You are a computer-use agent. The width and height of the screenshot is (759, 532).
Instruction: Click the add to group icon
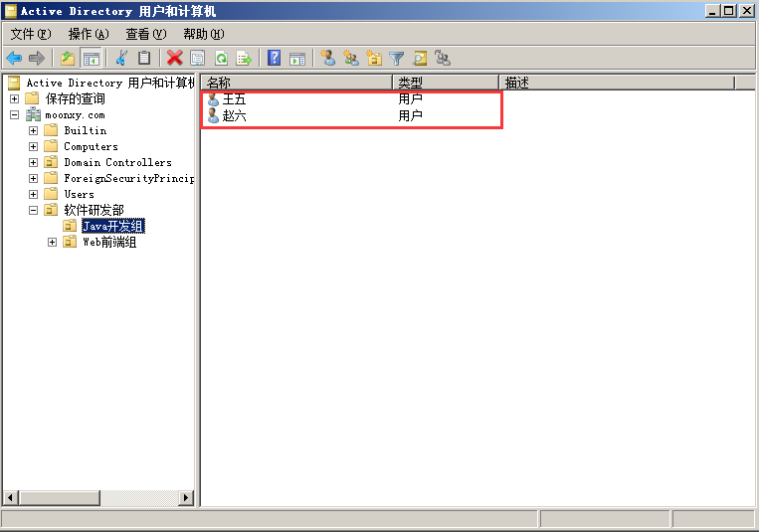coord(443,59)
